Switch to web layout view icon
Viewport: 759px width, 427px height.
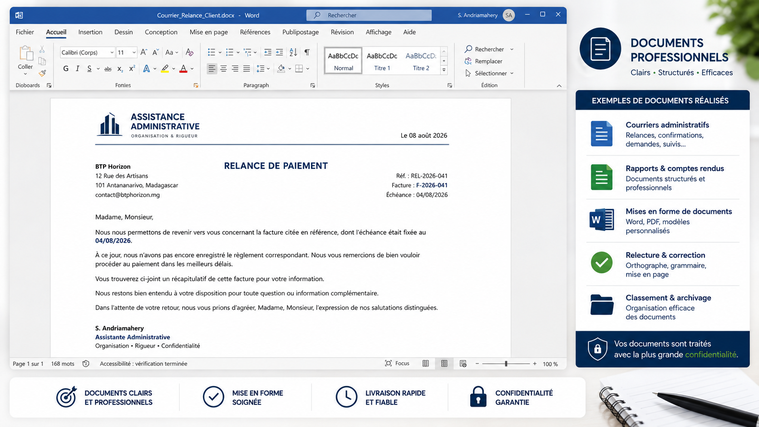point(463,364)
